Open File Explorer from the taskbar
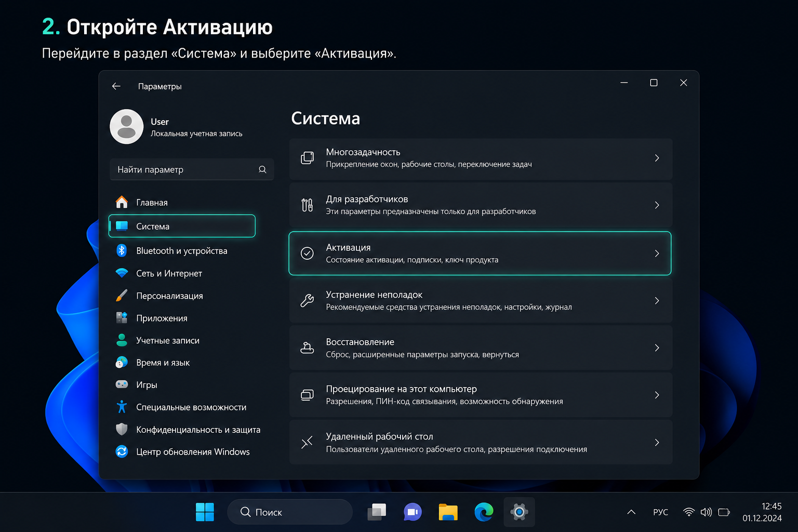798x532 pixels. [x=448, y=512]
